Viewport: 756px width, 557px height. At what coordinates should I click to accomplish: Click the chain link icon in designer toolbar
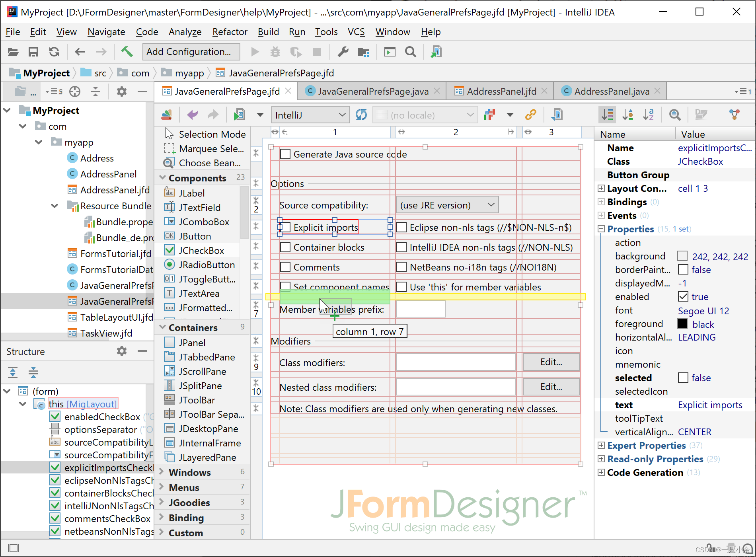(x=531, y=115)
